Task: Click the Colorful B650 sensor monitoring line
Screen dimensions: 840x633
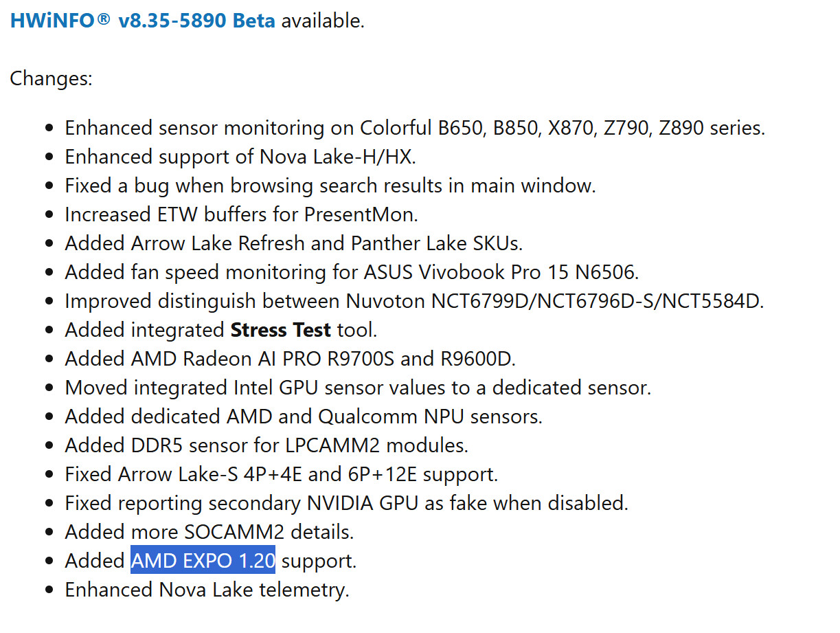Action: coord(414,128)
